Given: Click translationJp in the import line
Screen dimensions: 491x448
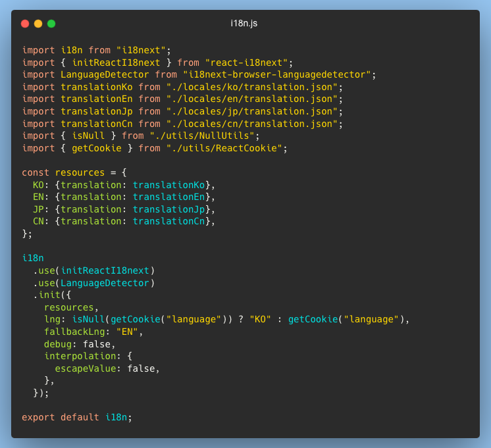Looking at the screenshot, I should tap(97, 111).
